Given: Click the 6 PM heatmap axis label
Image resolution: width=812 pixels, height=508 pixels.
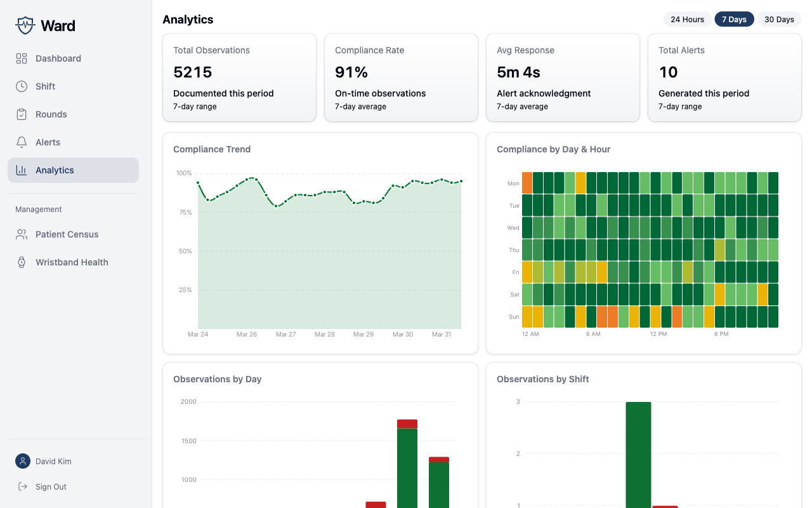Looking at the screenshot, I should click(721, 334).
